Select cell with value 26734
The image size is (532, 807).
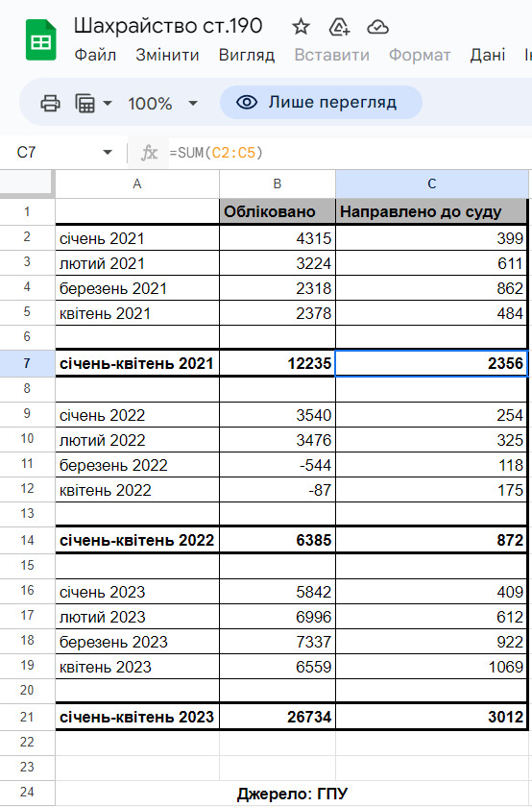coord(278,717)
